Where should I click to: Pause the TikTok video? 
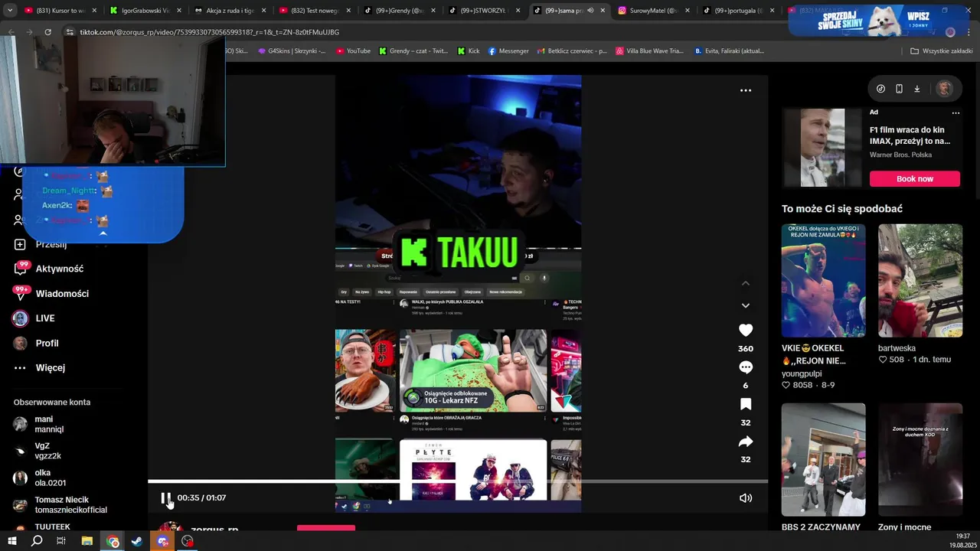[x=166, y=498]
